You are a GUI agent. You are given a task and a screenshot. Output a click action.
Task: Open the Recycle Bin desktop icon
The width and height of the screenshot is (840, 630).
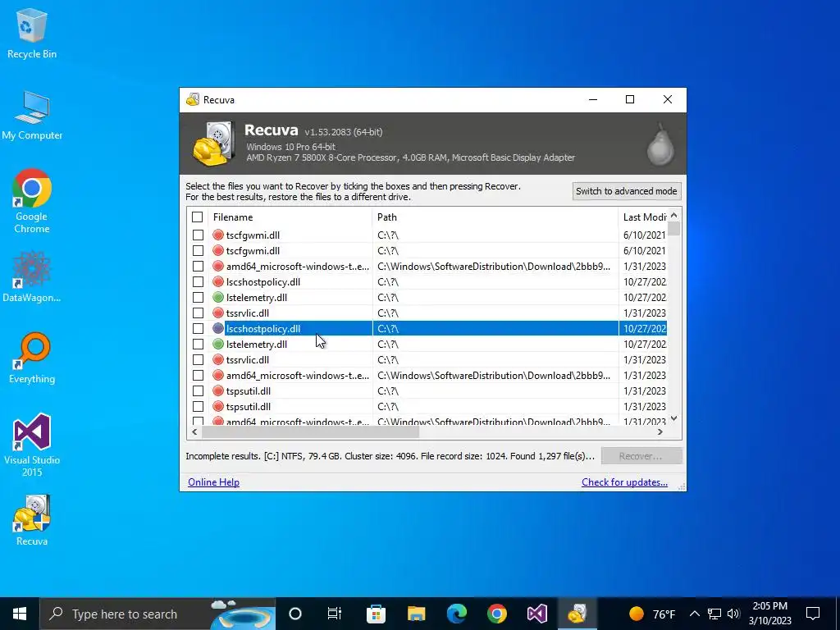[x=32, y=33]
